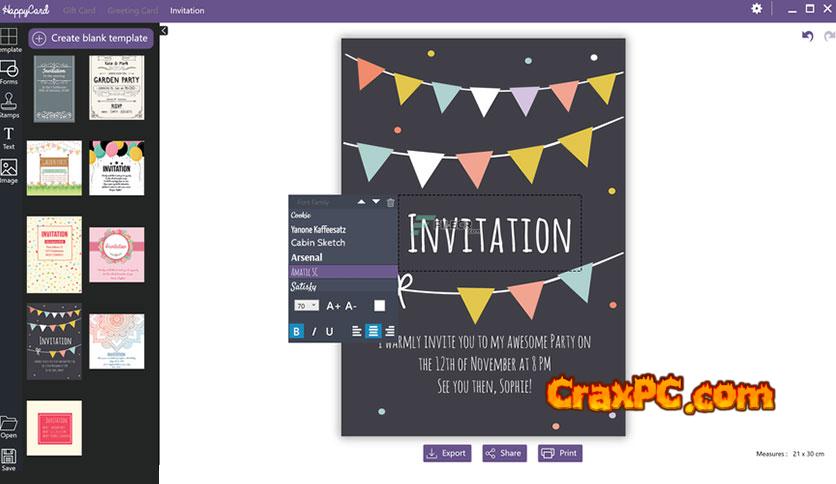
Task: Click "the 12th of November at 8 PM" line
Action: [485, 364]
